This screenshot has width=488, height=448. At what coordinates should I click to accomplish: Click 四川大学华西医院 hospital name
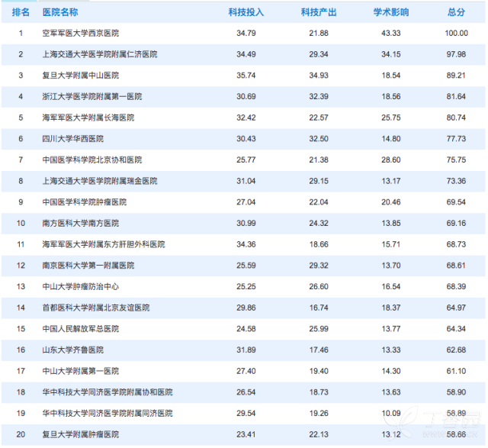tap(73, 139)
